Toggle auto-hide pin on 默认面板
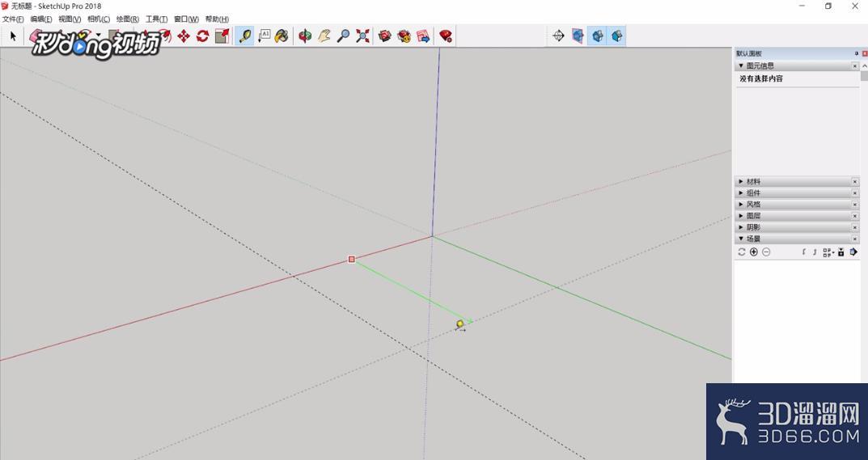The width and height of the screenshot is (868, 460). click(857, 53)
